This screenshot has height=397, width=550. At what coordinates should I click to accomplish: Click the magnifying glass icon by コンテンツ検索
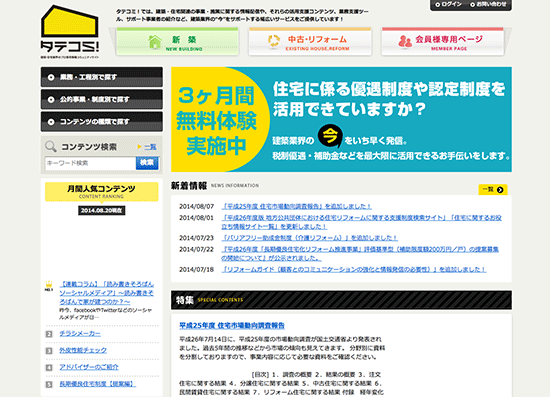(x=51, y=146)
